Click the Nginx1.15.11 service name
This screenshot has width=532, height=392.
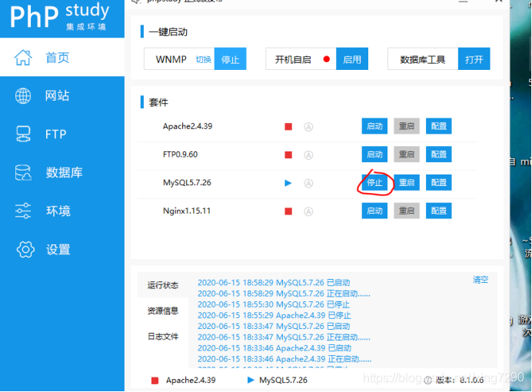187,211
